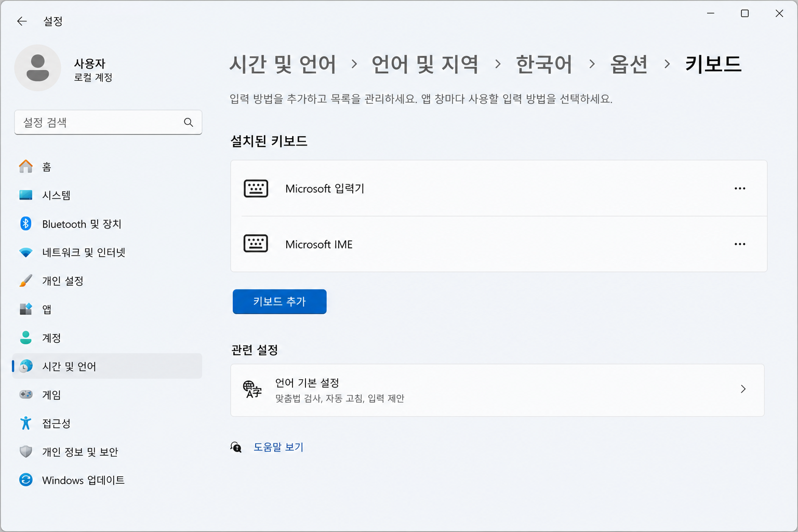
Task: Click the 개인 정보 및 보안 shield icon
Action: 26,451
